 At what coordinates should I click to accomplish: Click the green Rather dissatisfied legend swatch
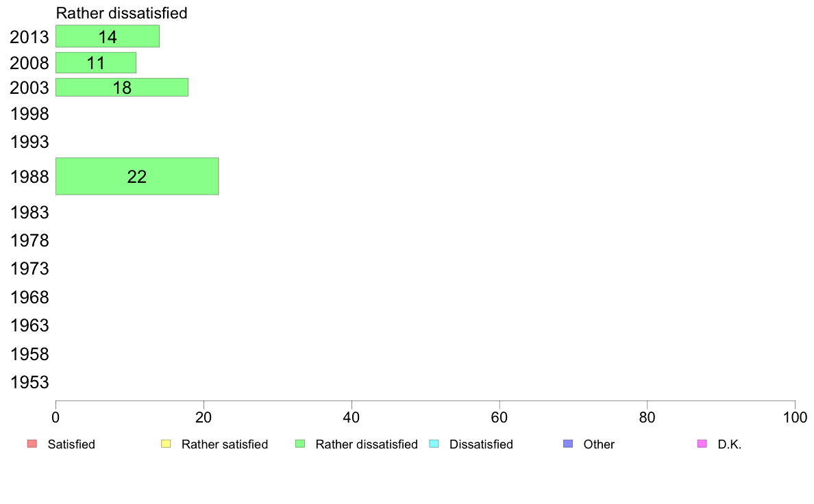[300, 444]
